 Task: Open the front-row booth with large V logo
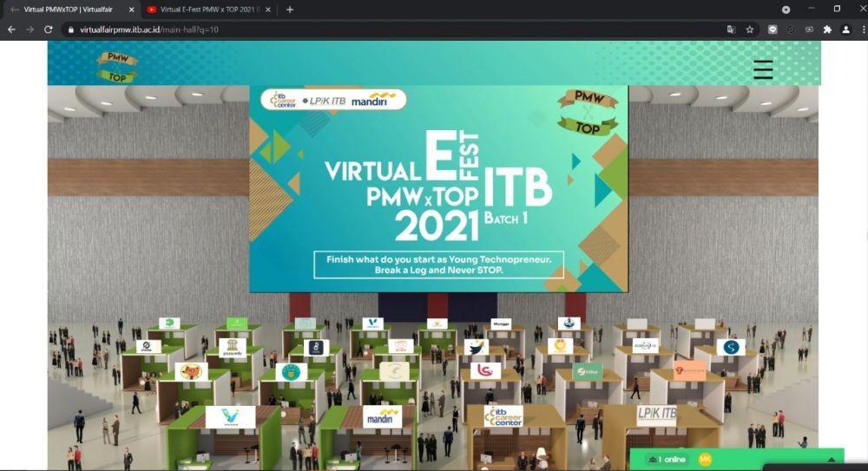230,417
